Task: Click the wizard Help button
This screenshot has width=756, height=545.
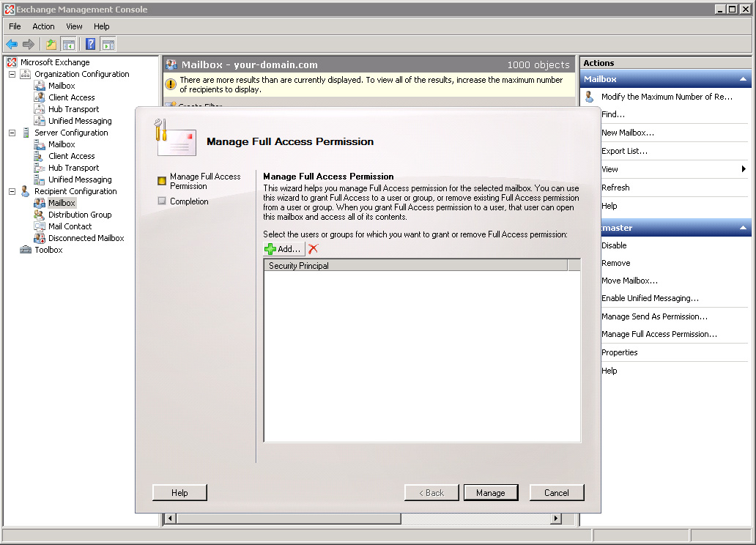Action: tap(179, 492)
